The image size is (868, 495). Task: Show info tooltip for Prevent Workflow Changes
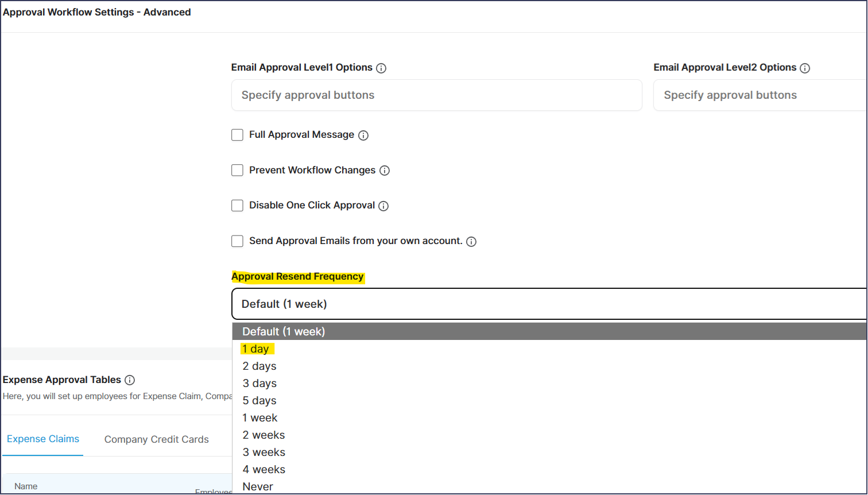(x=385, y=171)
